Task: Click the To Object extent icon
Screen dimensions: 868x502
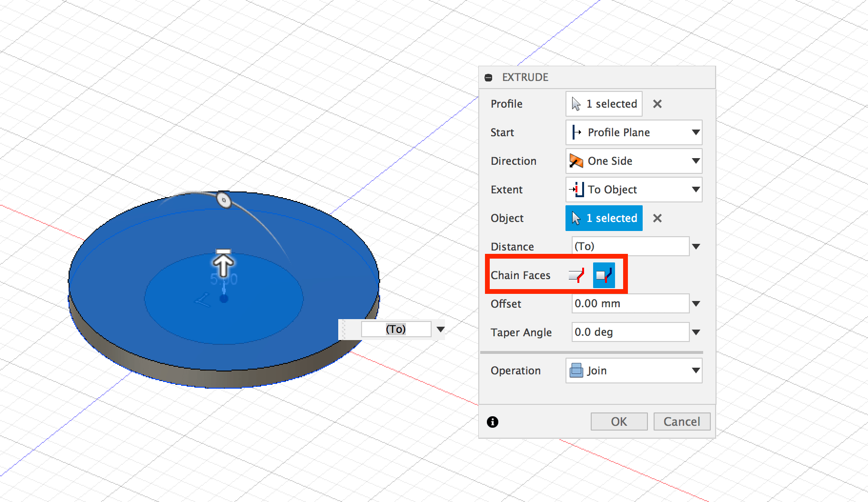Action: 576,190
